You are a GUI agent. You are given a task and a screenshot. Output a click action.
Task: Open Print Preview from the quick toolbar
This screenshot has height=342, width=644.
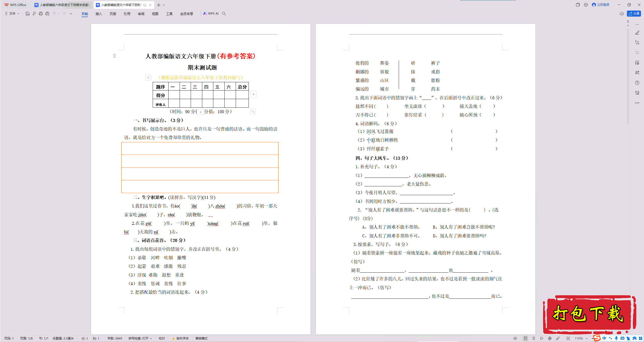[47, 14]
